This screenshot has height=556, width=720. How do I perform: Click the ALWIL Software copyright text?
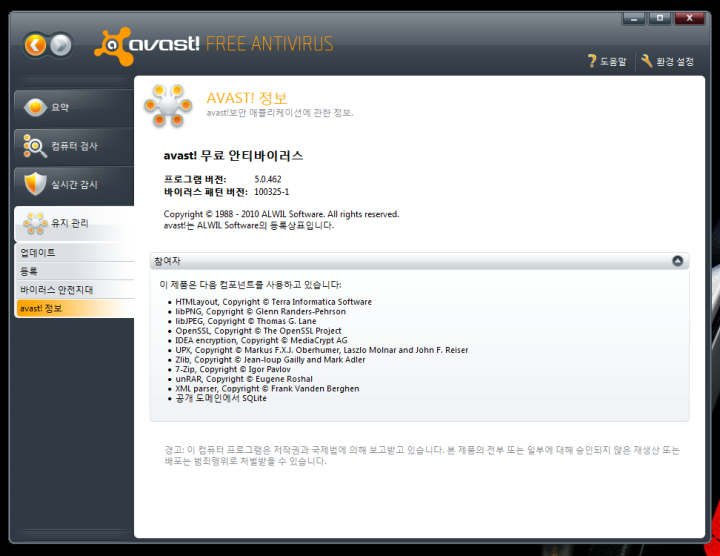tap(281, 214)
